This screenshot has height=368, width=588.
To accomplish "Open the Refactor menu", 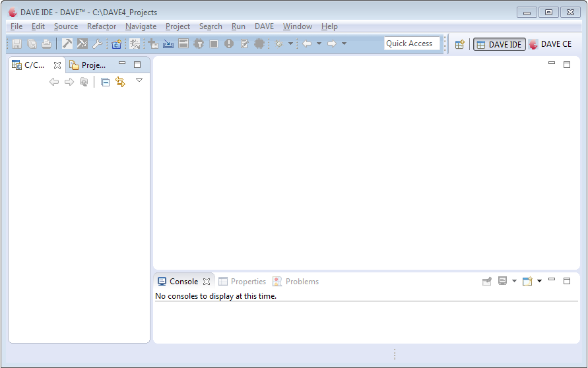I will pyautogui.click(x=102, y=26).
